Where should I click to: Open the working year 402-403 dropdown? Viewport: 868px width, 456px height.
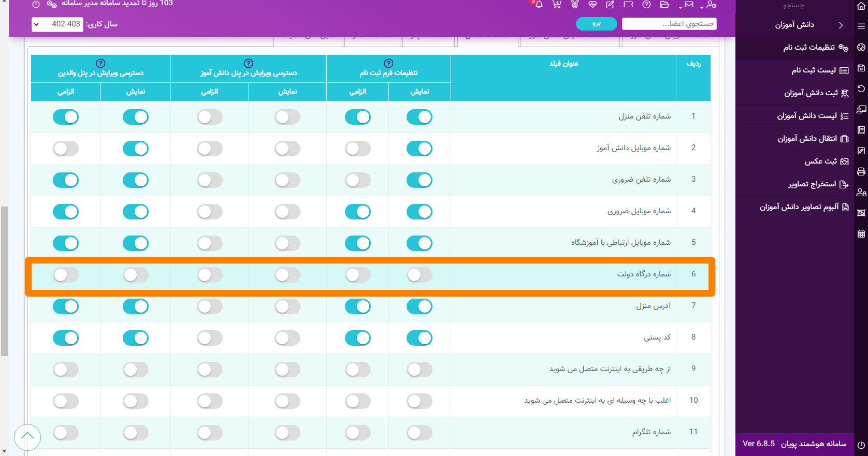pyautogui.click(x=57, y=24)
